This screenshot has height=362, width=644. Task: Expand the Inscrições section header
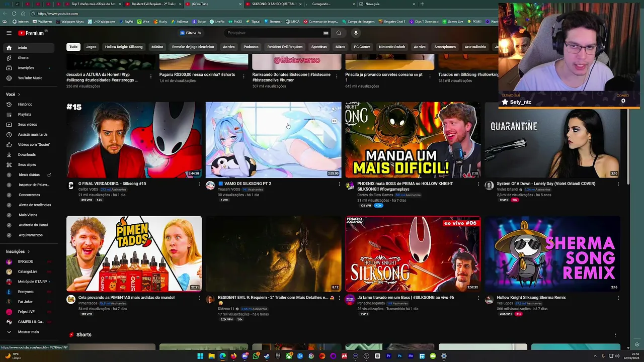18,251
